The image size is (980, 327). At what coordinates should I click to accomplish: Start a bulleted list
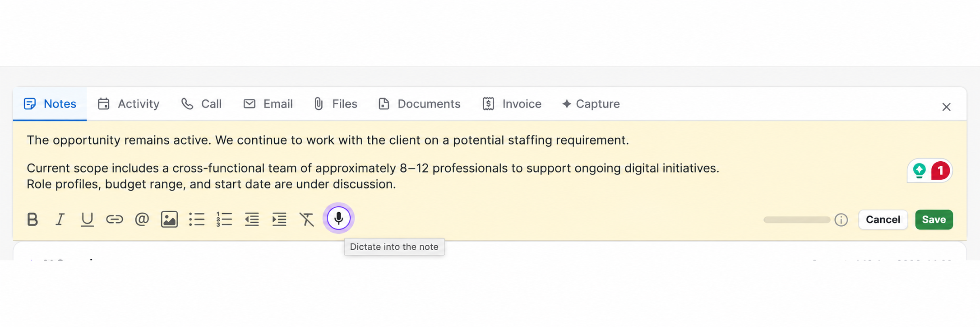pos(197,220)
